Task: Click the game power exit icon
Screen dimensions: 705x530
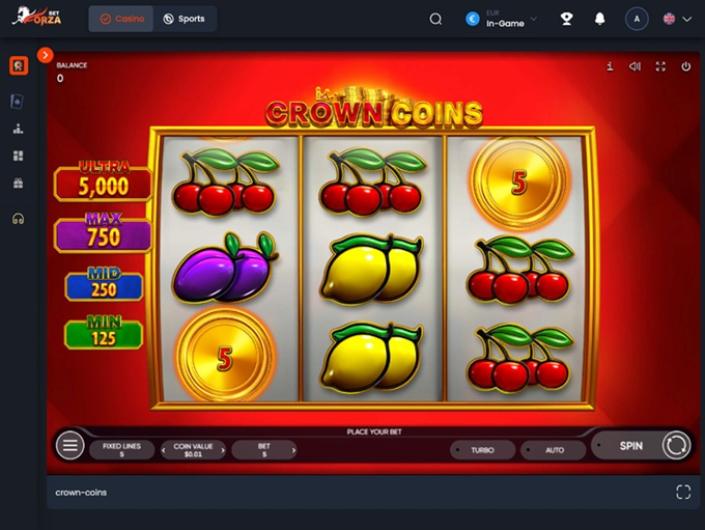Action: click(686, 67)
